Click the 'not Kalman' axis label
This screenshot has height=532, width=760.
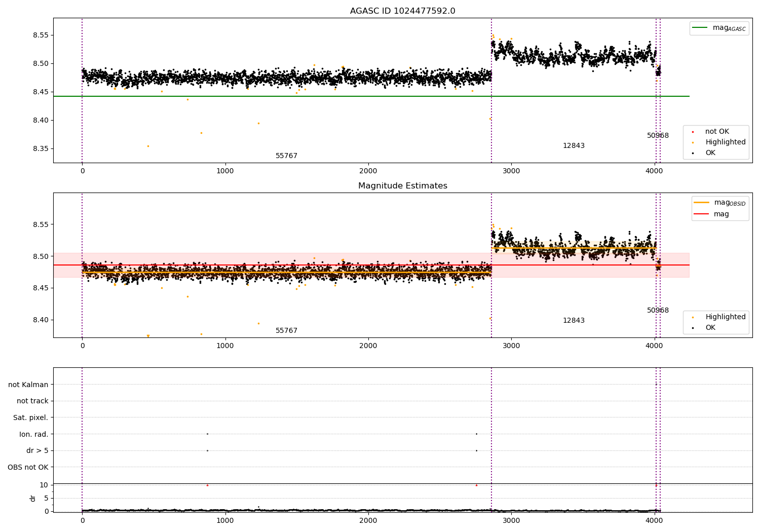click(x=28, y=385)
